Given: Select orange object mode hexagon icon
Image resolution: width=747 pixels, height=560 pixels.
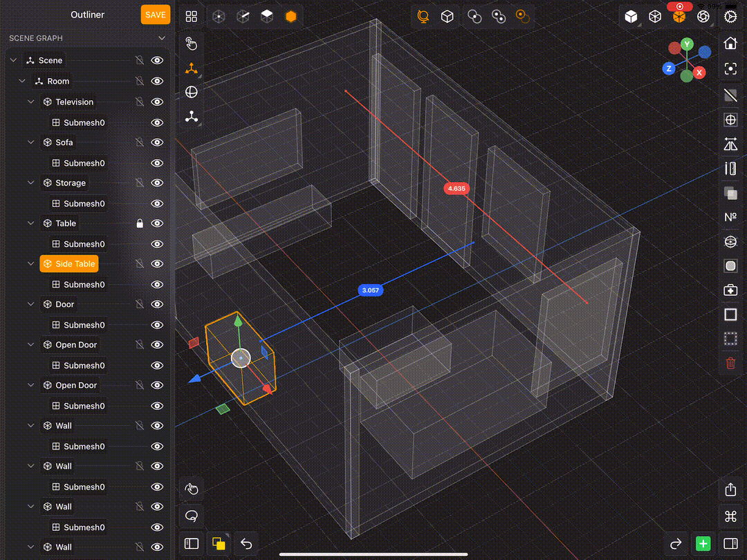Looking at the screenshot, I should 290,16.
